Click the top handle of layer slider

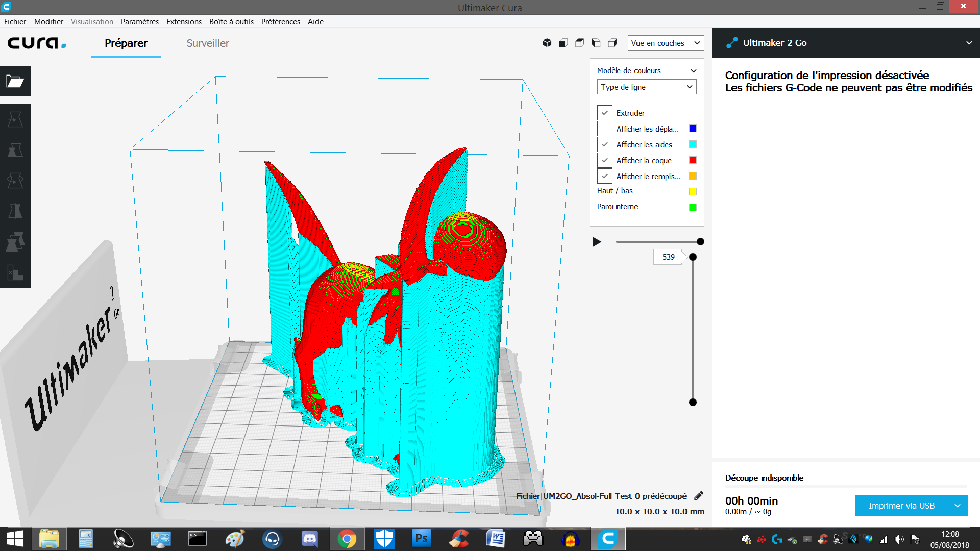(x=693, y=257)
